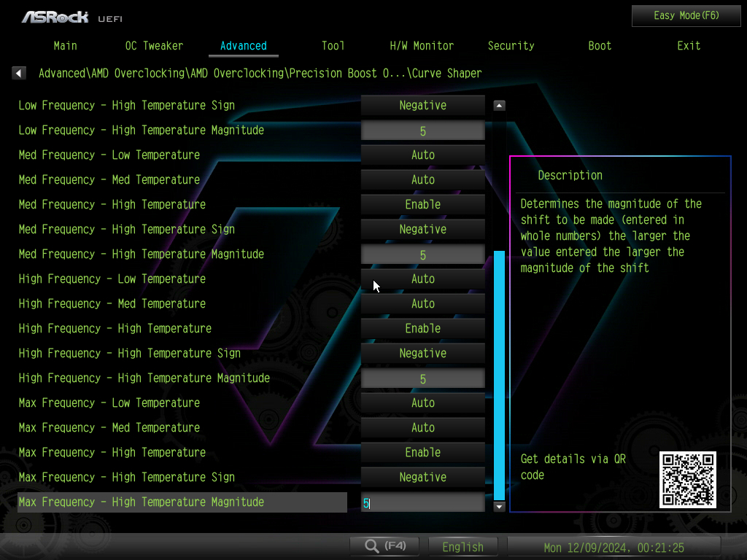Click the blue scrollbar thumb
The width and height of the screenshot is (747, 560).
click(x=499, y=376)
